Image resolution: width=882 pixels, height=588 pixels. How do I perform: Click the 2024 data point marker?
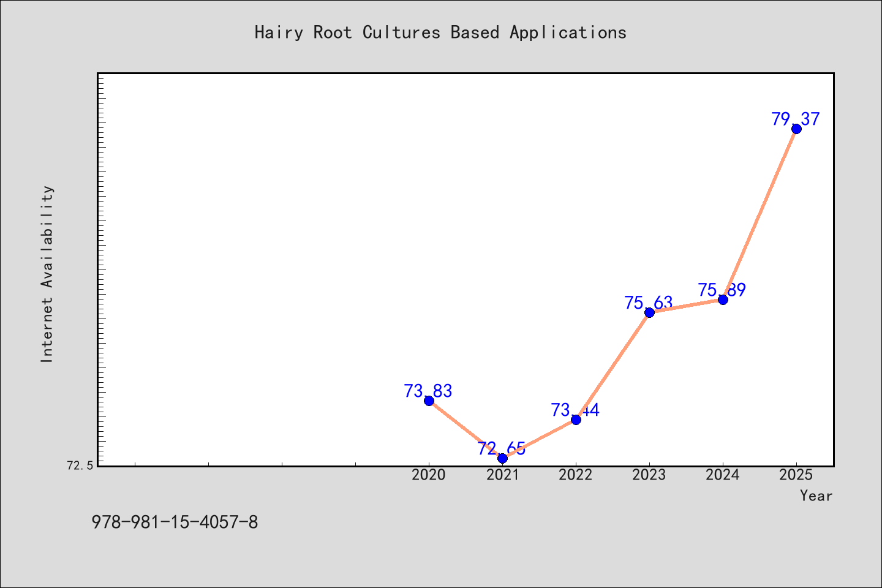tap(723, 300)
